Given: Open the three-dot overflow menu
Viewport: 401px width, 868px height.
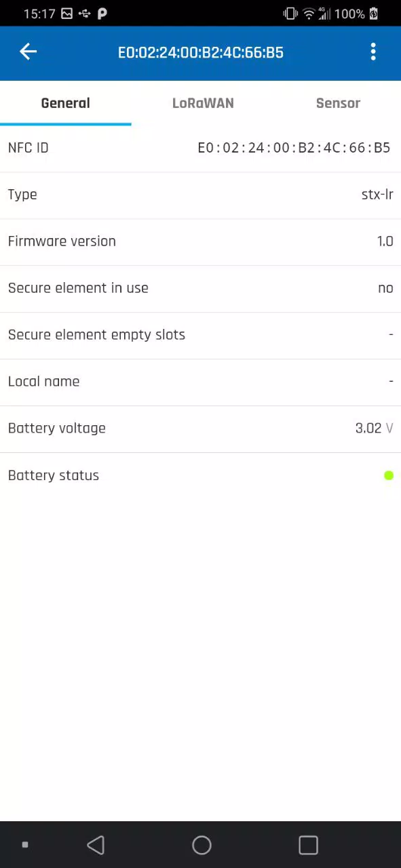Looking at the screenshot, I should (373, 52).
